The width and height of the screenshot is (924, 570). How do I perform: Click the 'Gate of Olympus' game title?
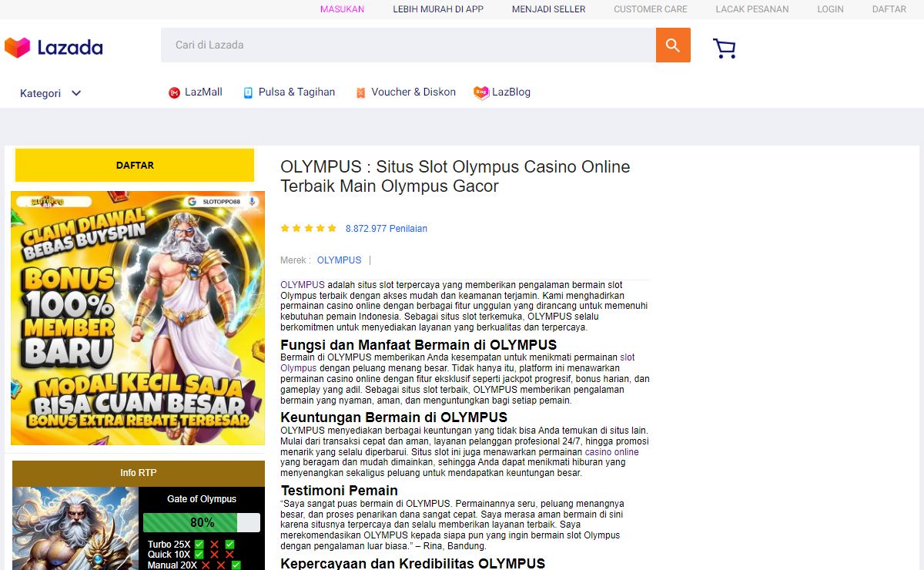click(x=202, y=499)
